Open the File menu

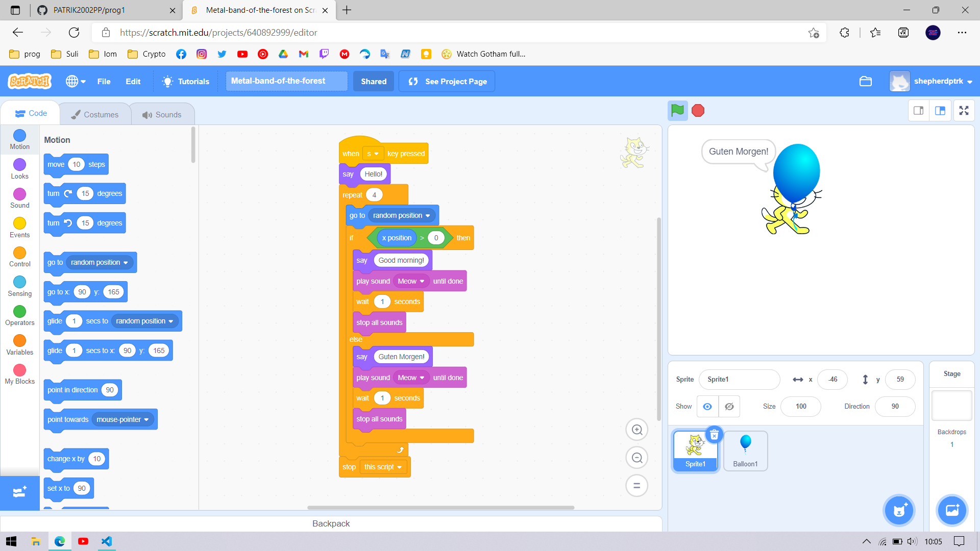104,81
